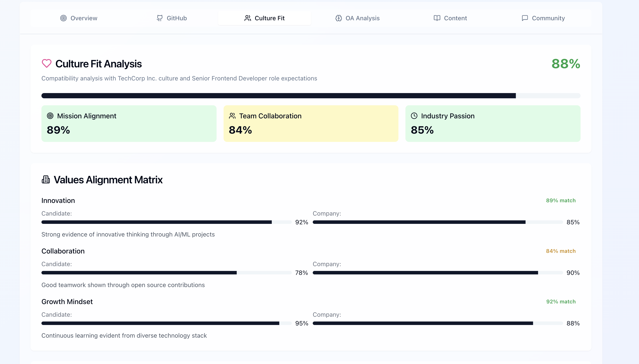Click the clock icon in Industry Passion card

coord(414,116)
